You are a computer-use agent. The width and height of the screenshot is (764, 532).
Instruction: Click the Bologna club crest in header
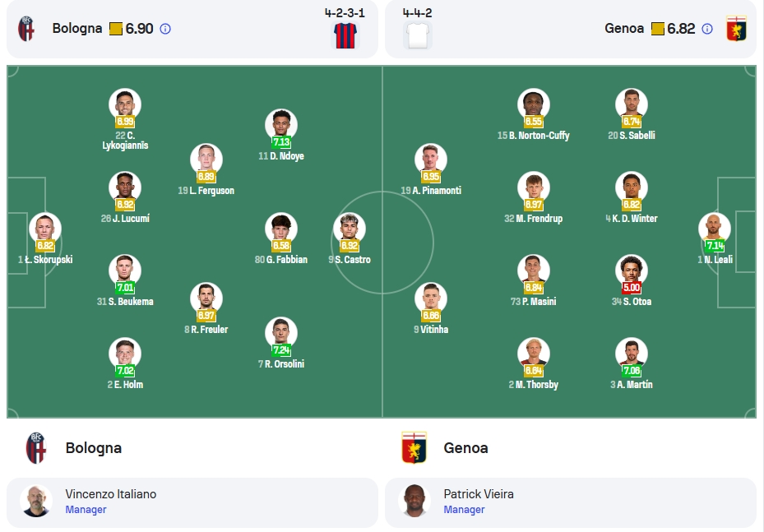point(26,28)
